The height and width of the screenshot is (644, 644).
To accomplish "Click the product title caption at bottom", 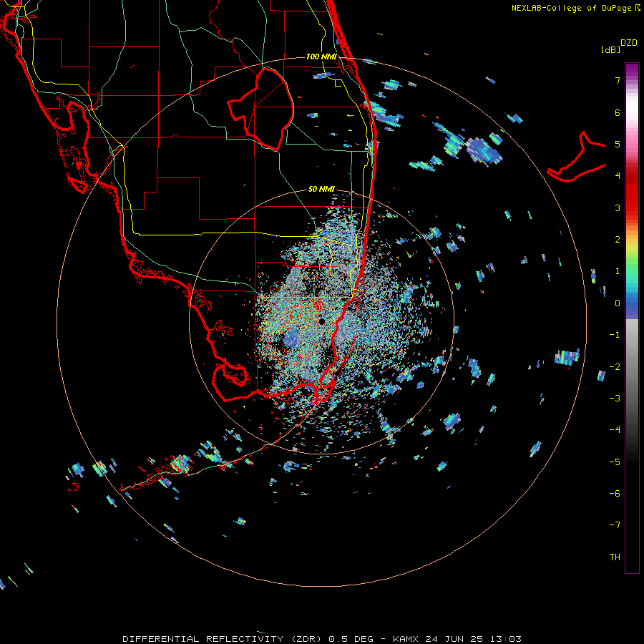I will [x=322, y=639].
